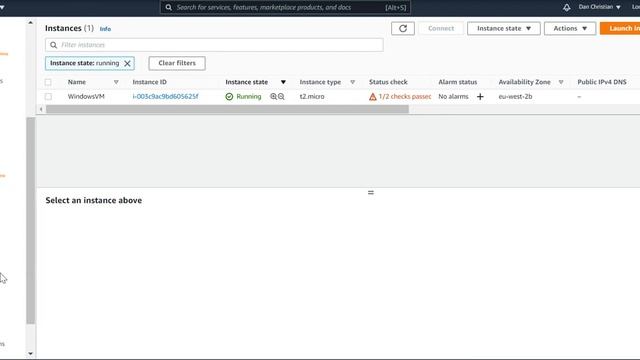Screen dimensions: 640x360
Task: Click the eu-west-2b availability zone cell
Action: coord(515,97)
